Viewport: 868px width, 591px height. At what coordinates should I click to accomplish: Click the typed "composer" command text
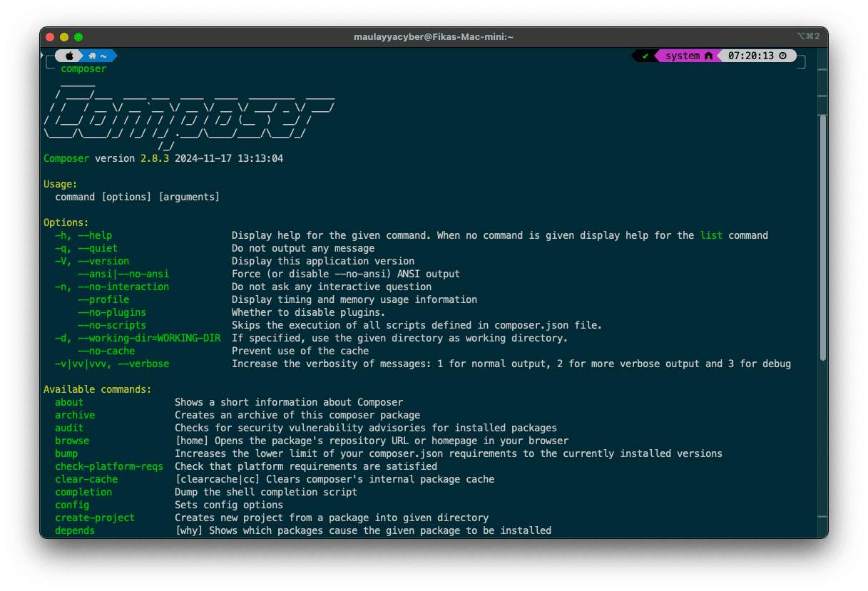tap(83, 69)
